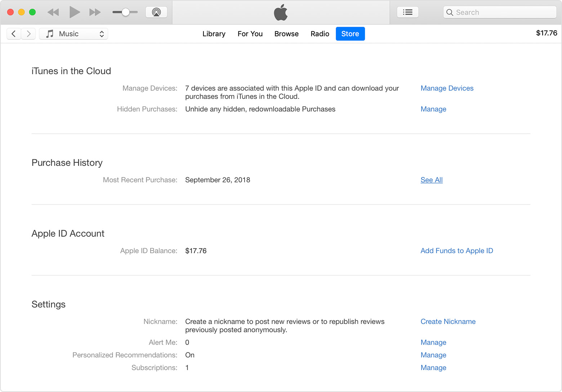Viewport: 562px width, 392px height.
Task: Go forward with the right chevron button
Action: 28,34
